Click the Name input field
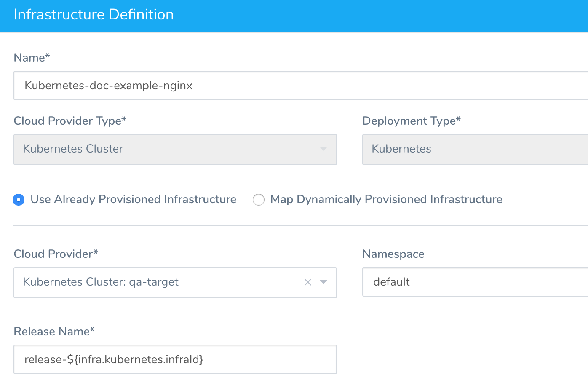588x391 pixels. click(301, 86)
